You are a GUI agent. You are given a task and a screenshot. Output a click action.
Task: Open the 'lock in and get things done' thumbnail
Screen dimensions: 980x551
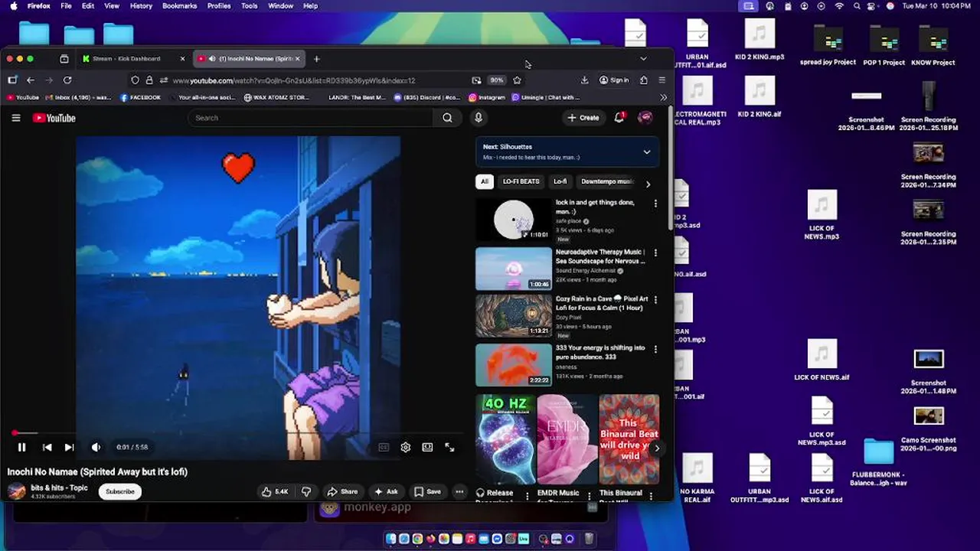514,220
